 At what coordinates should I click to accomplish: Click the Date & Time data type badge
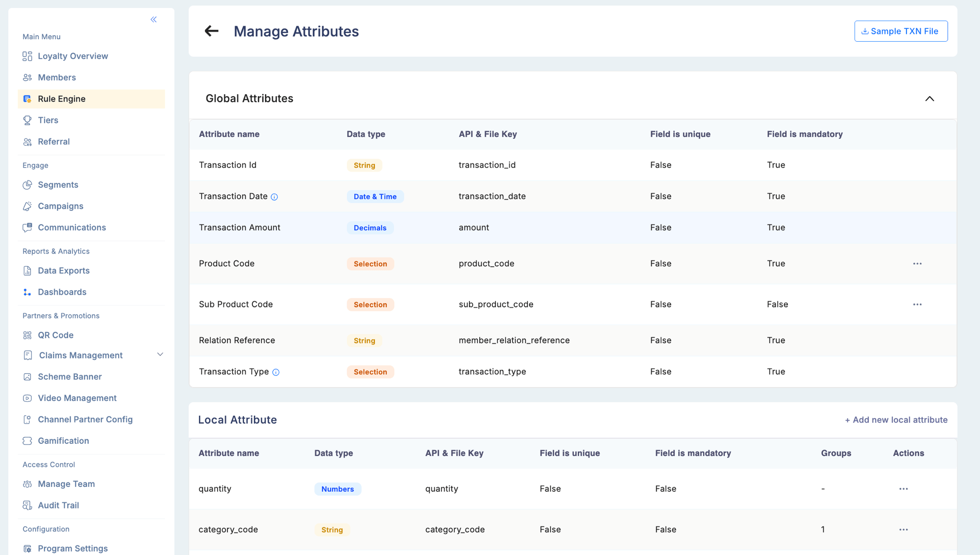tap(375, 197)
